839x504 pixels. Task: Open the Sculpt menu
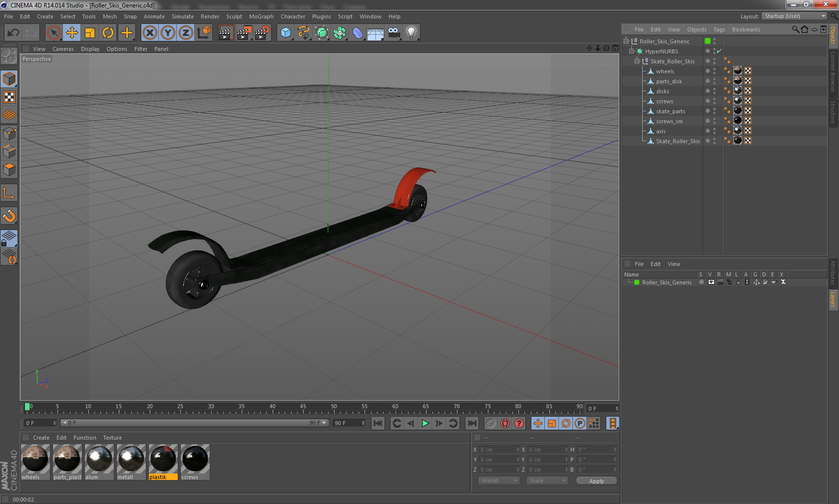pos(234,16)
